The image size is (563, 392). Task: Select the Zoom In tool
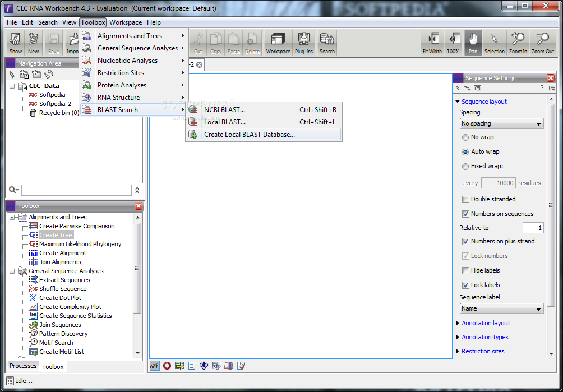click(518, 43)
